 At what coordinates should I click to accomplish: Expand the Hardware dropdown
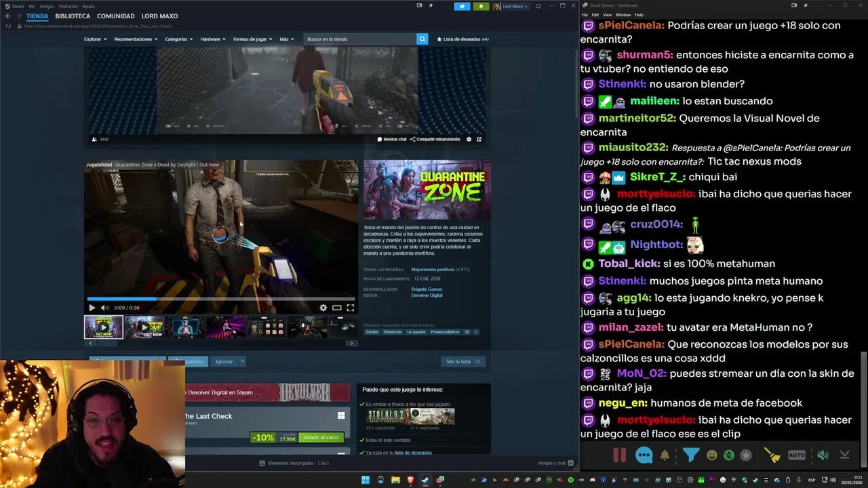click(x=213, y=39)
